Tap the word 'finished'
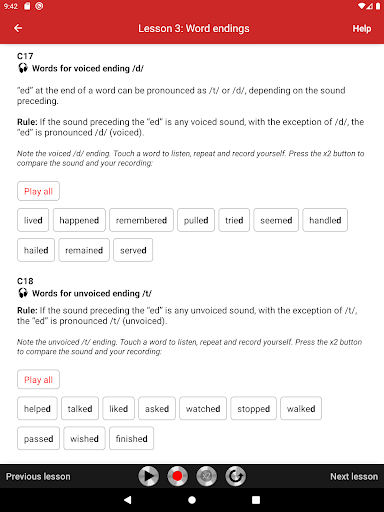The image size is (384, 512). tap(131, 438)
